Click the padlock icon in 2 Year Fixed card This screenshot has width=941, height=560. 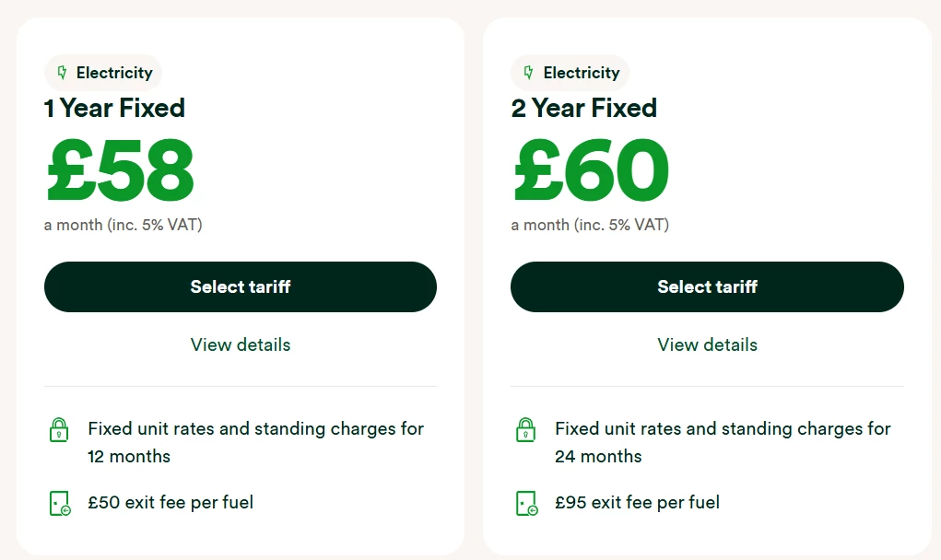pyautogui.click(x=525, y=429)
